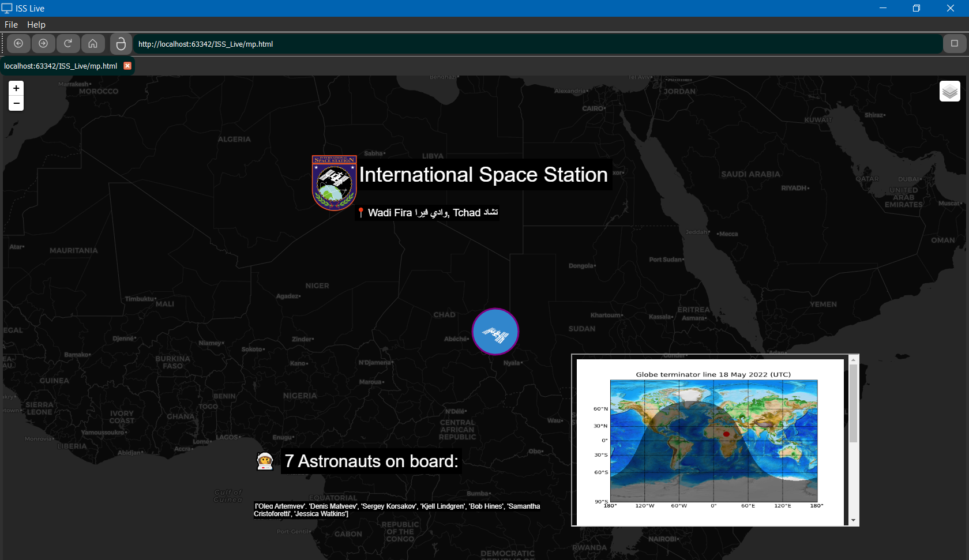Click the ISS Live app icon in title bar
The width and height of the screenshot is (969, 560).
pyautogui.click(x=7, y=8)
